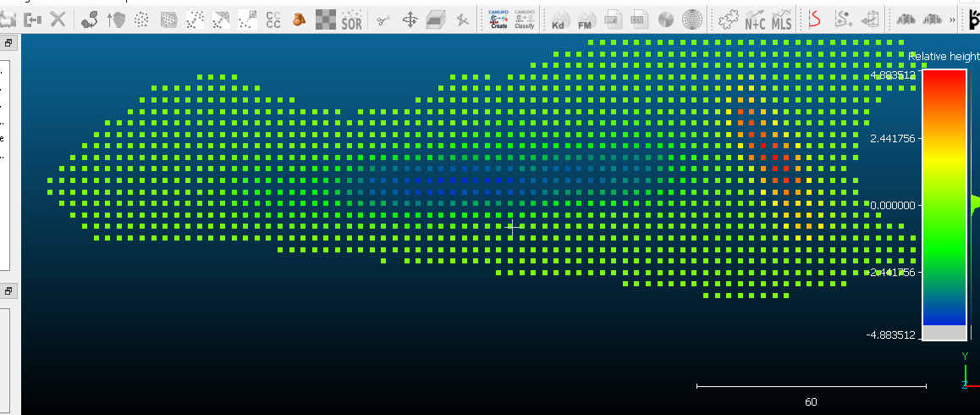
Task: Run the SOR filter tool
Action: coord(351,20)
